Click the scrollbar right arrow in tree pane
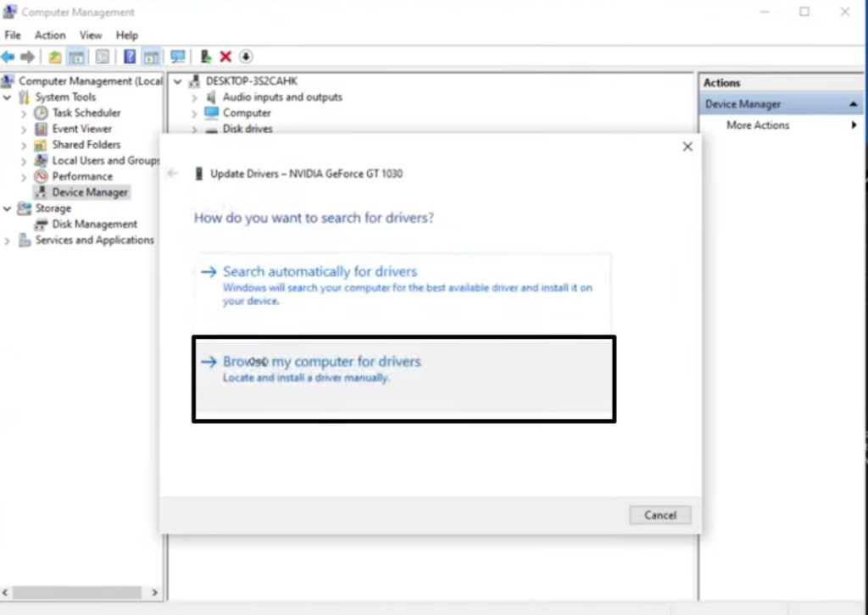This screenshot has height=615, width=868. click(154, 592)
